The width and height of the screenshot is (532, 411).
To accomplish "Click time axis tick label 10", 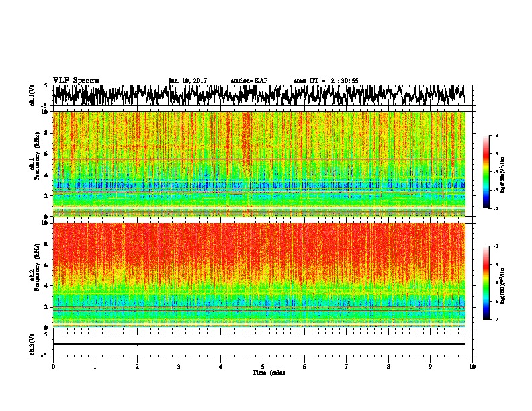I will point(472,367).
